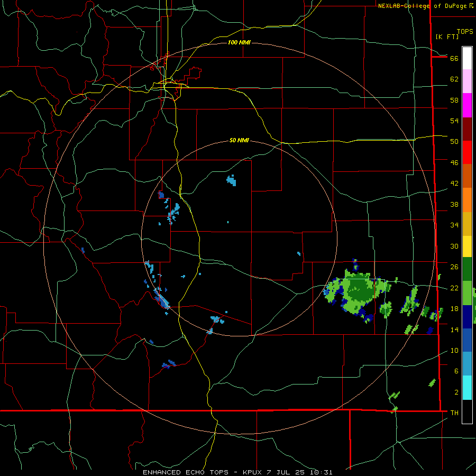Click the '50 NMI' range ring label
The image size is (476, 476).
239,140
